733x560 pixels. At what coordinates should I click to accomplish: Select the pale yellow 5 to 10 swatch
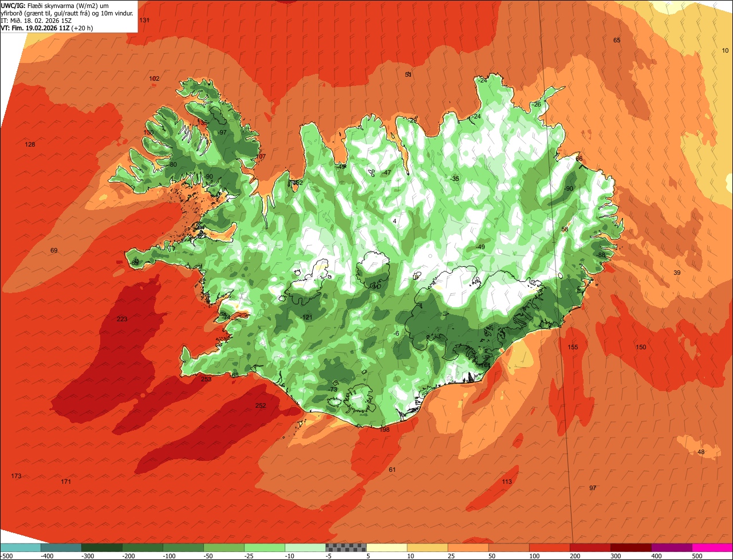click(387, 547)
